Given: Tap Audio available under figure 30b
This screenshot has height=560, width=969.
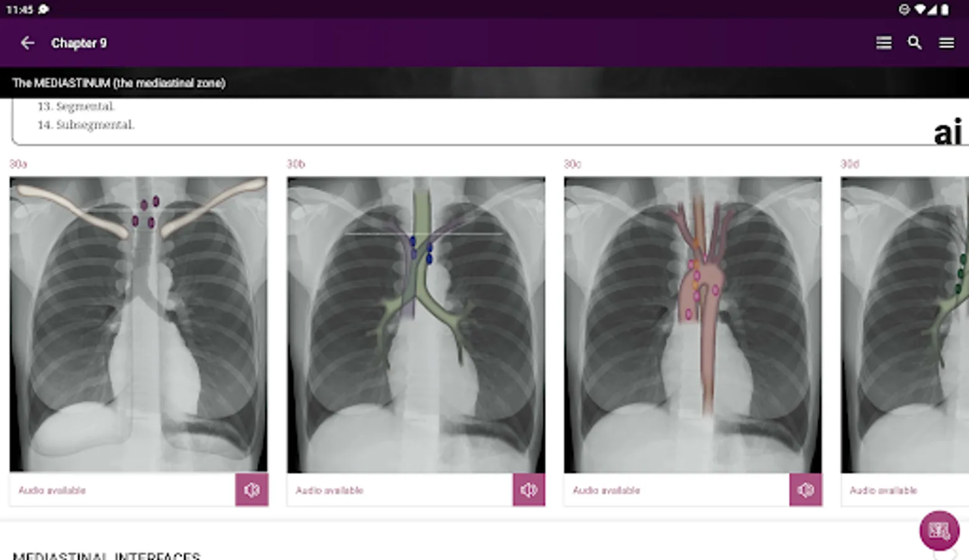Looking at the screenshot, I should pyautogui.click(x=329, y=490).
